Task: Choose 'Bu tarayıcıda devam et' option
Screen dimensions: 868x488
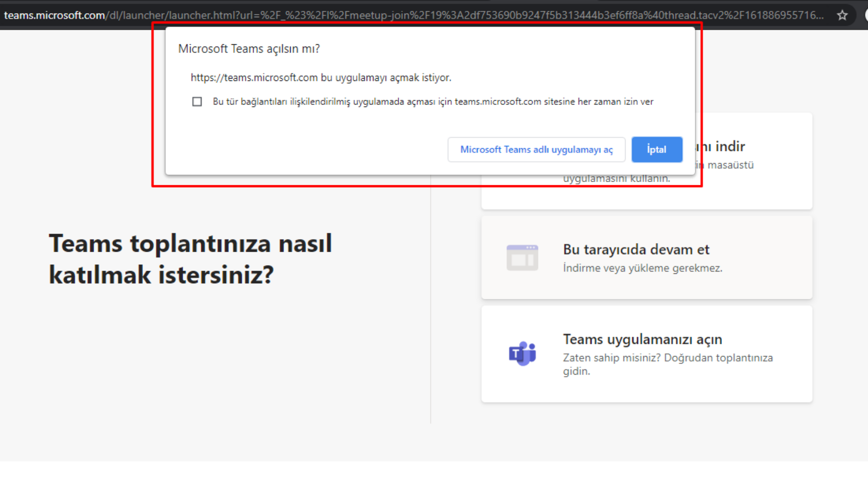Action: pyautogui.click(x=646, y=258)
